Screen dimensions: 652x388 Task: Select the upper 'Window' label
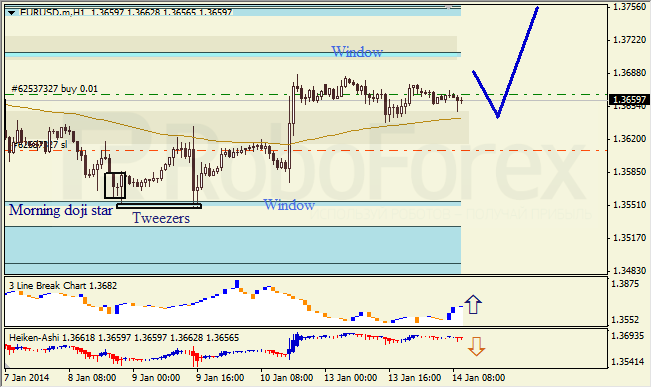(357, 52)
